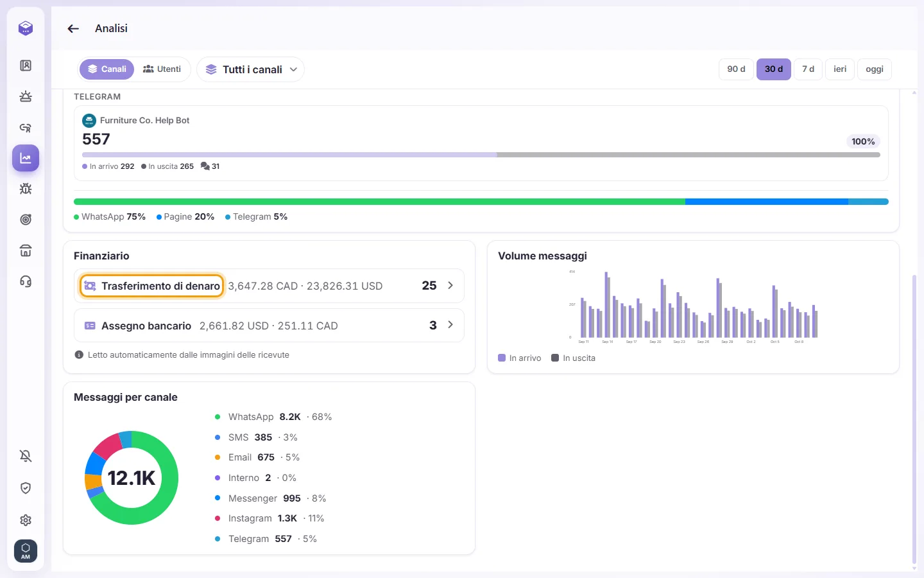Open the contacts icon in sidebar
The image size is (924, 578).
tap(26, 66)
